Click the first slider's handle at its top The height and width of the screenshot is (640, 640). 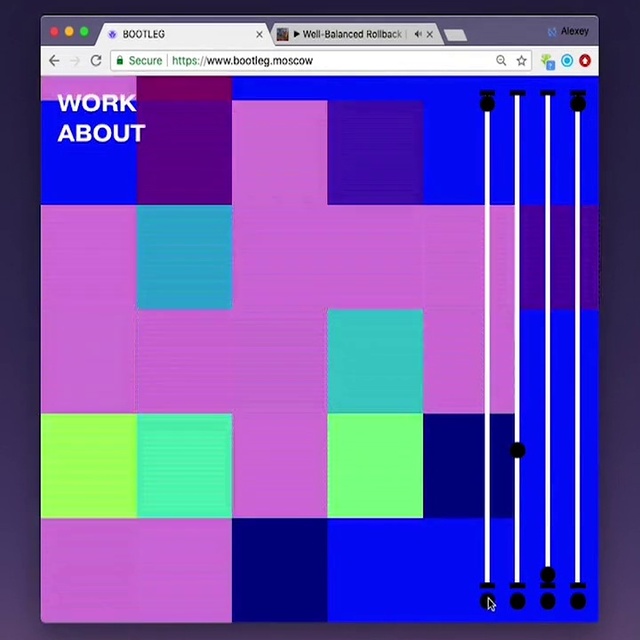[487, 104]
